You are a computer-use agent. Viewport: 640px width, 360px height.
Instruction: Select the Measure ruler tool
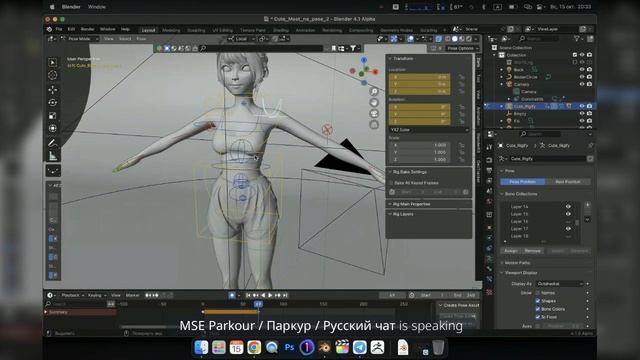click(53, 156)
